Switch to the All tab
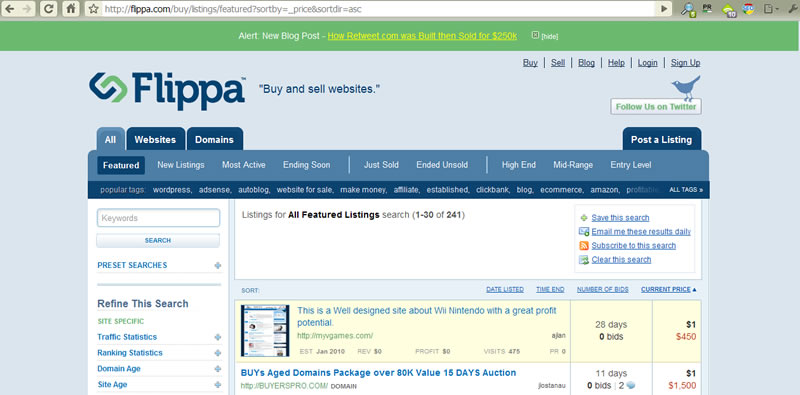 110,139
